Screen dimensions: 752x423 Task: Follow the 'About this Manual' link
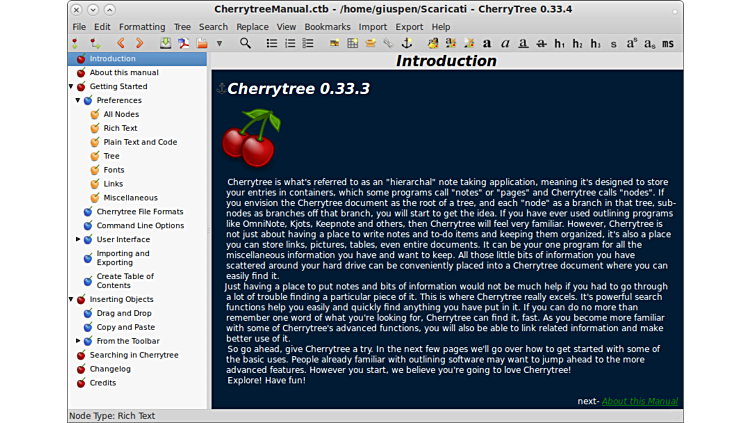pyautogui.click(x=639, y=401)
